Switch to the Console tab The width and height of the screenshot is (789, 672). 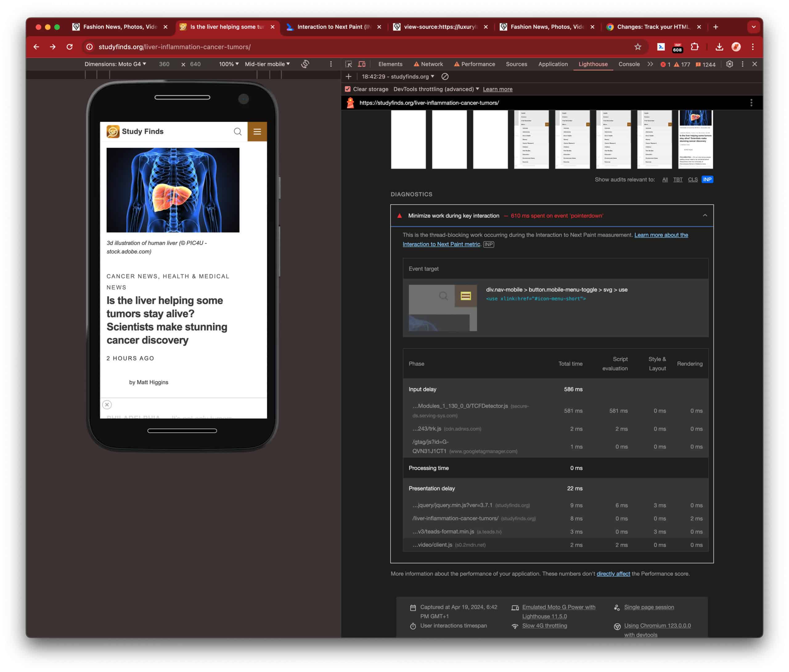[x=629, y=64]
